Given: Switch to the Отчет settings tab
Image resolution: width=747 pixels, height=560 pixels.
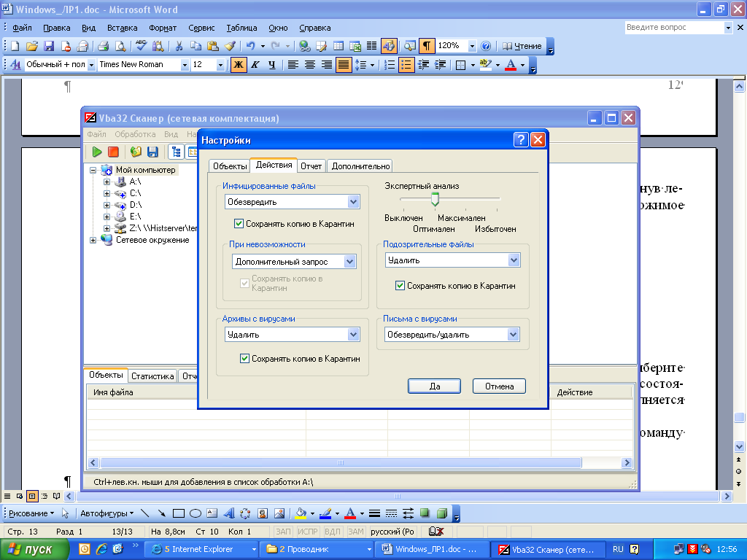Looking at the screenshot, I should (x=311, y=166).
